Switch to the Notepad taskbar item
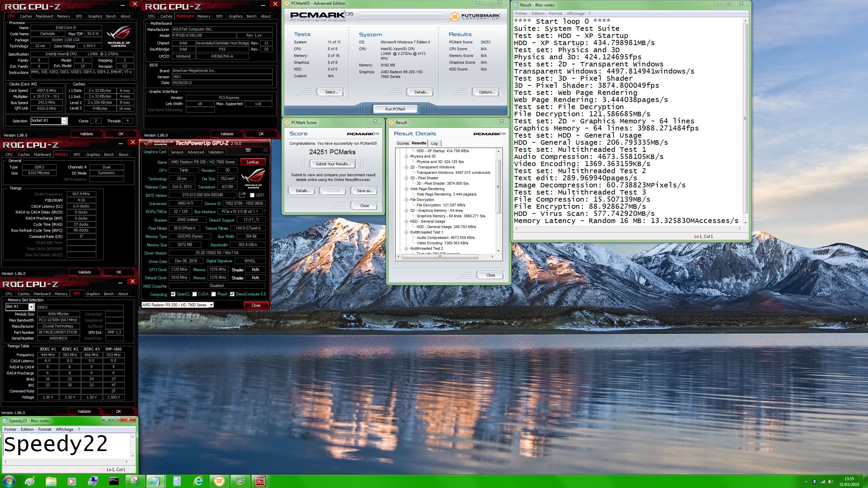Image resolution: width=868 pixels, height=488 pixels. pos(156,481)
